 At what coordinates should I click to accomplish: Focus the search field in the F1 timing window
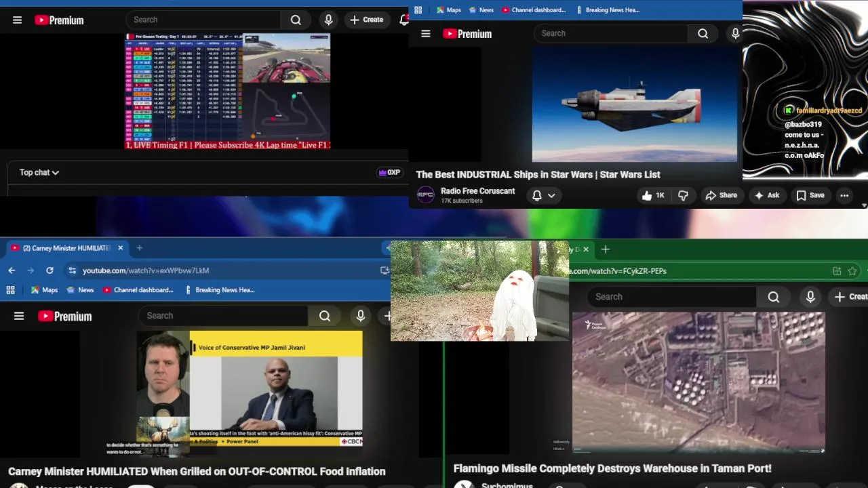(x=203, y=20)
